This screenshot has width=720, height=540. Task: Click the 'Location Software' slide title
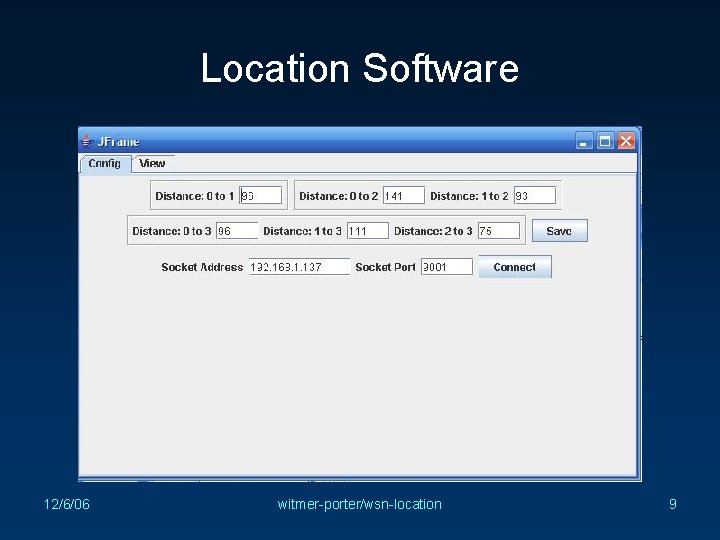(360, 68)
